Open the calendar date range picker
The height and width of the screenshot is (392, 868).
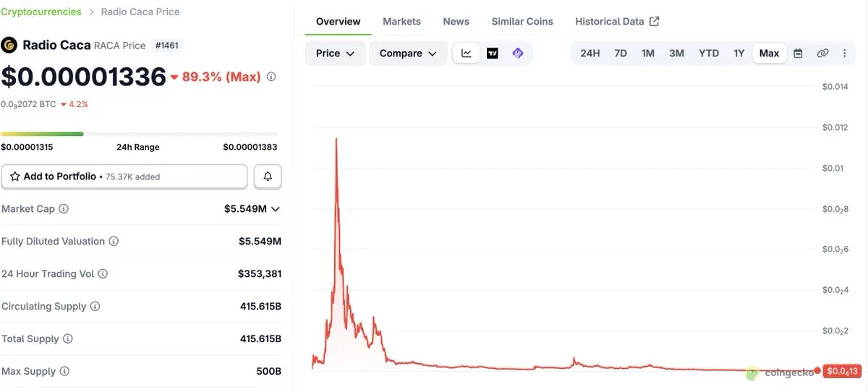point(799,54)
